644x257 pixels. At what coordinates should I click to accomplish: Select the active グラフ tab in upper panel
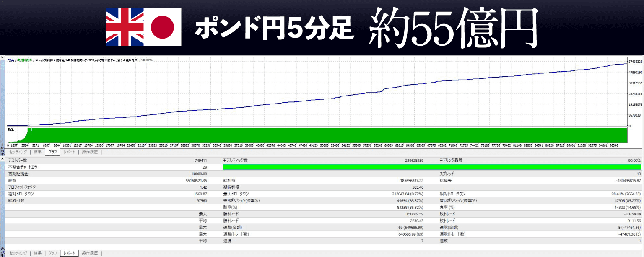pos(53,152)
